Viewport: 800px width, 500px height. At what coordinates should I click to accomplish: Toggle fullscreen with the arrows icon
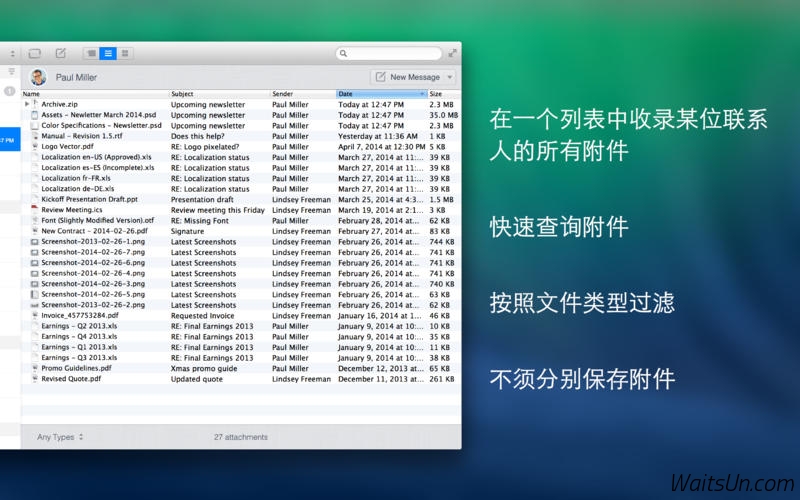453,53
